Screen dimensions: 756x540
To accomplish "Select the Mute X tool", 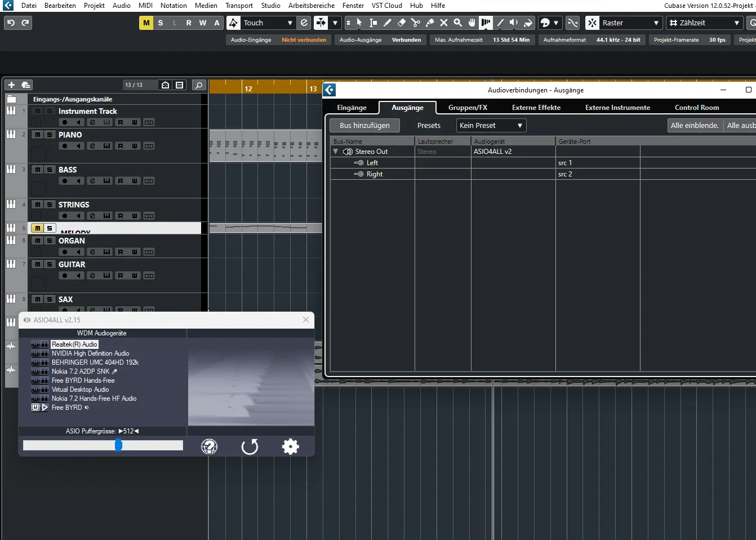I will [x=444, y=23].
